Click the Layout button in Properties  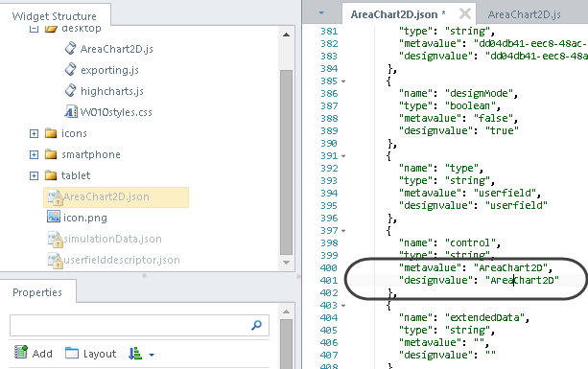tap(91, 354)
